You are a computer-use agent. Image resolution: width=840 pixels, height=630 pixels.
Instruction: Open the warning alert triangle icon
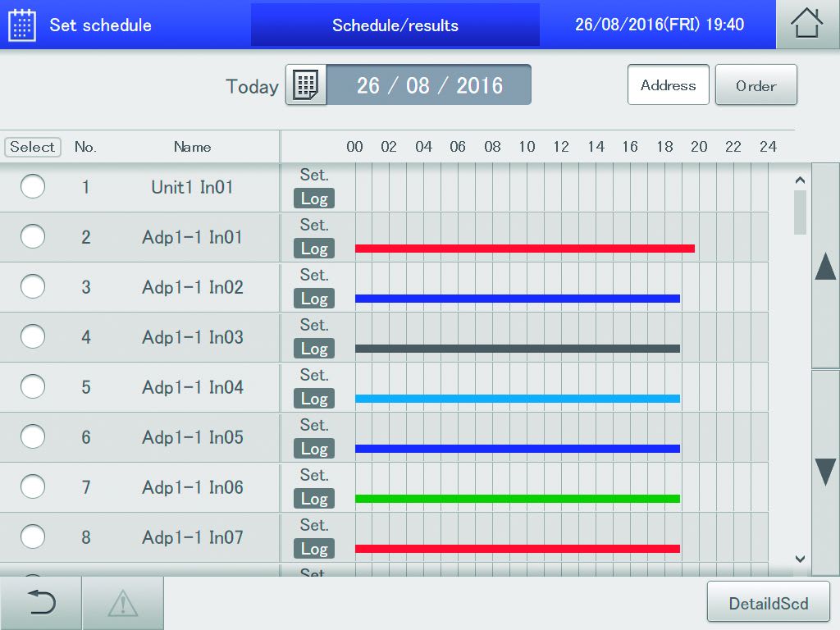122,604
